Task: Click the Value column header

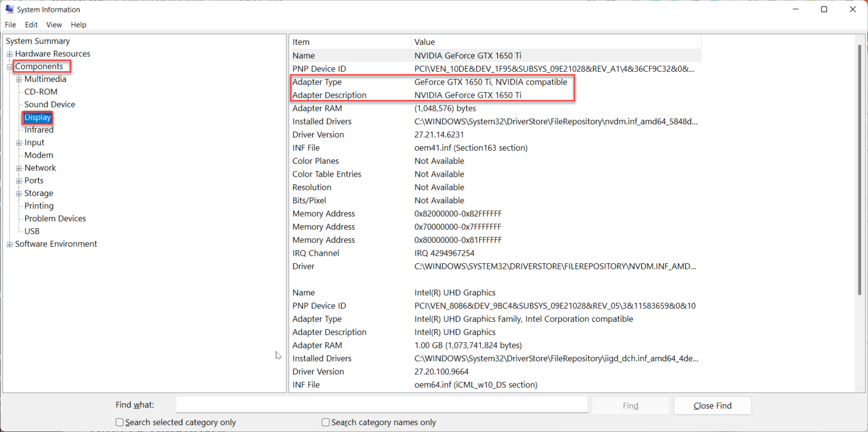Action: tap(425, 42)
